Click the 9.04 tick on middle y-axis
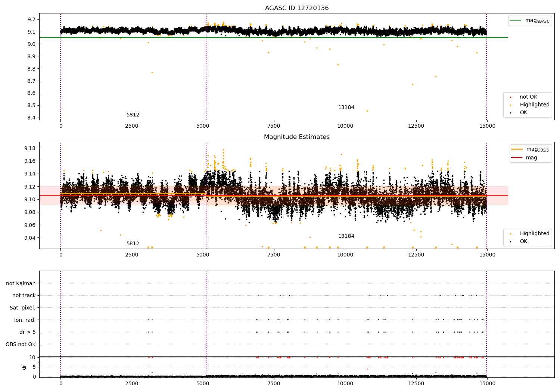 pyautogui.click(x=30, y=238)
